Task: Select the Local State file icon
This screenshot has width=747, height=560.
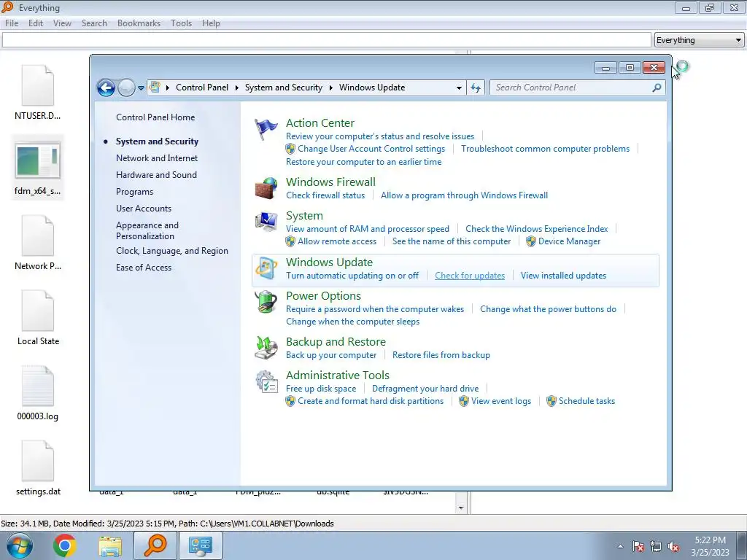Action: 38,311
